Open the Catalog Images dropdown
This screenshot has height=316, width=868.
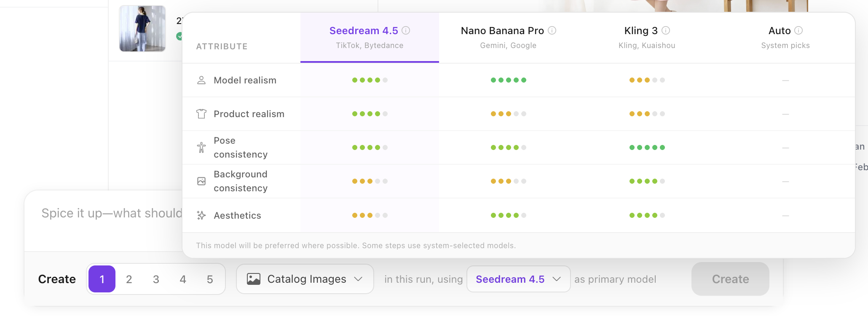tap(305, 279)
